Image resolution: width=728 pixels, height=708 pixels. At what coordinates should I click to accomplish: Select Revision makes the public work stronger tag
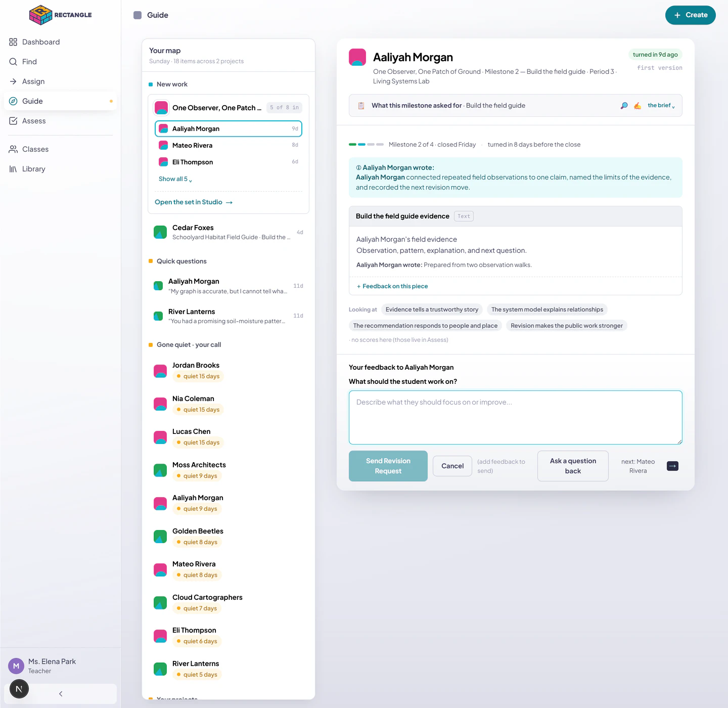(567, 326)
